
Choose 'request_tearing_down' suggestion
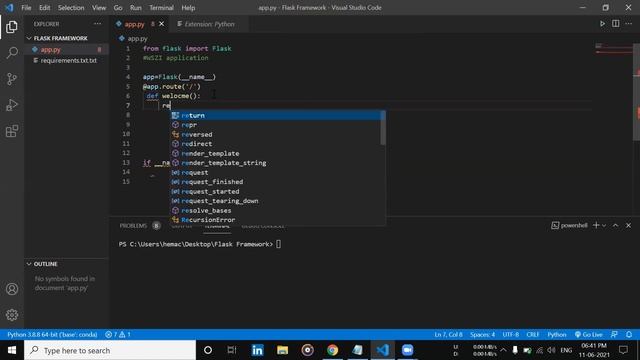tap(277, 201)
